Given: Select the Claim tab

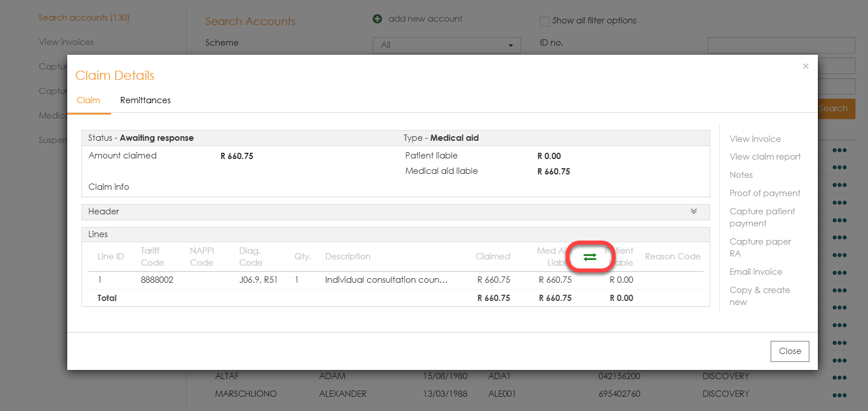Looking at the screenshot, I should [88, 100].
